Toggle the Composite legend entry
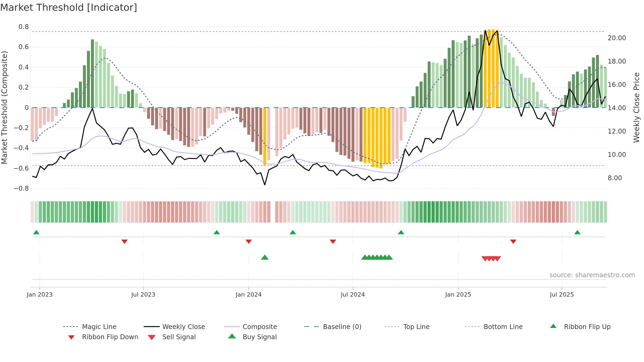The image size is (644, 362). pyautogui.click(x=250, y=327)
